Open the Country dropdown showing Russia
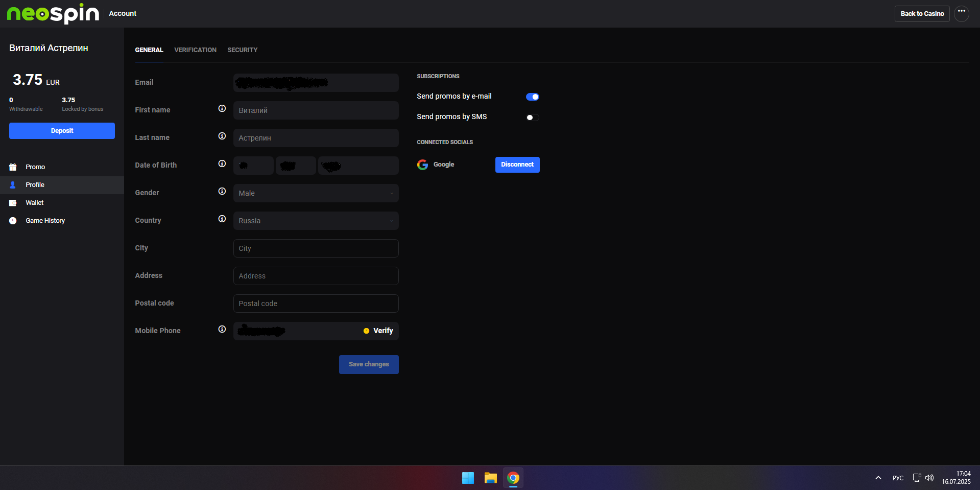The height and width of the screenshot is (490, 980). click(x=316, y=221)
